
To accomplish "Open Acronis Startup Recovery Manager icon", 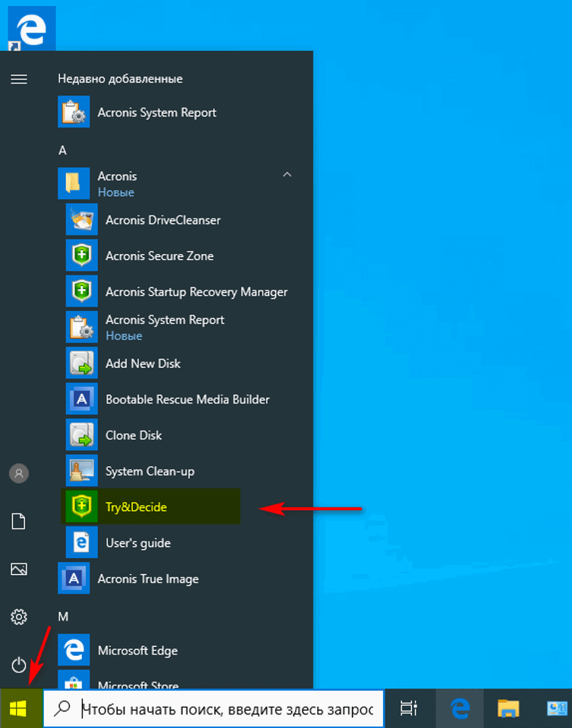I will [x=82, y=290].
